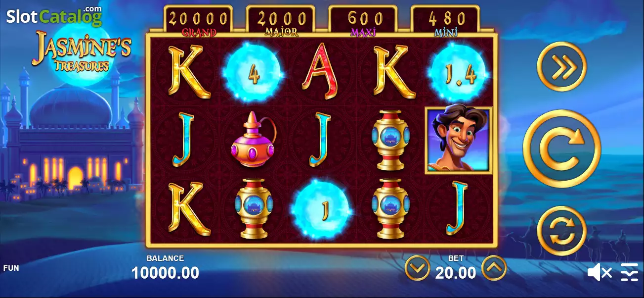Unmute the game sound
644x298 pixels.
pyautogui.click(x=600, y=272)
